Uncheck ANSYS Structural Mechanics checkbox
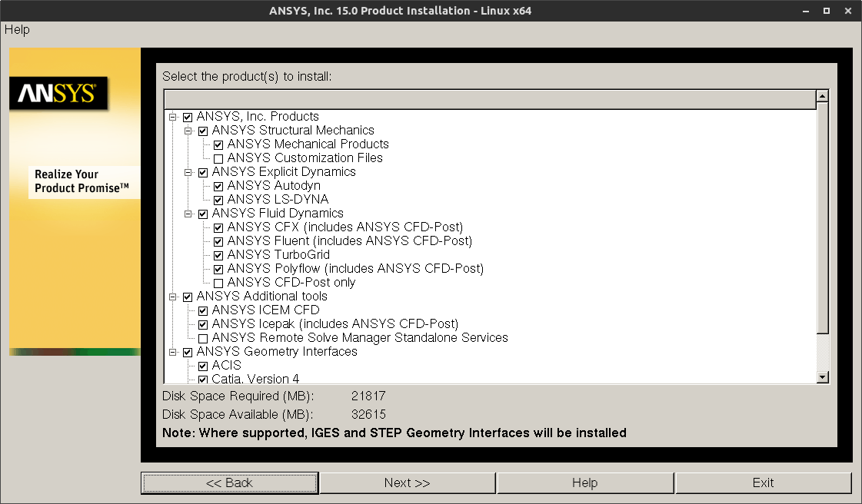This screenshot has height=504, width=862. pyautogui.click(x=203, y=131)
